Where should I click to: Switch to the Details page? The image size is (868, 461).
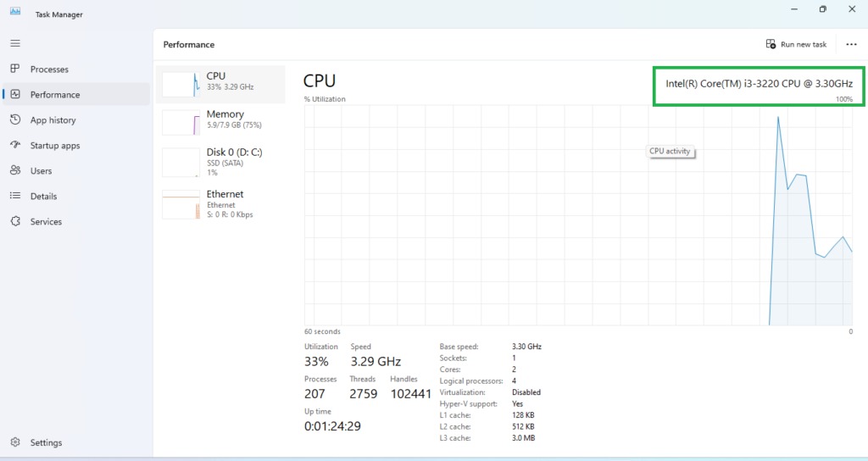[x=44, y=197]
